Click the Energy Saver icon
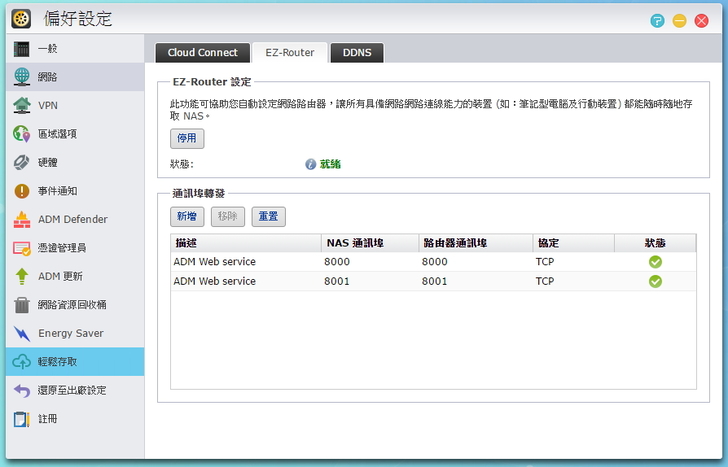The height and width of the screenshot is (467, 728). [22, 333]
